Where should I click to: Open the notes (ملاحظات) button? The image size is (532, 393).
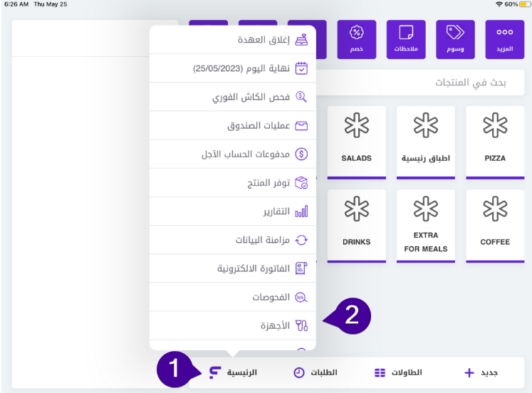406,39
